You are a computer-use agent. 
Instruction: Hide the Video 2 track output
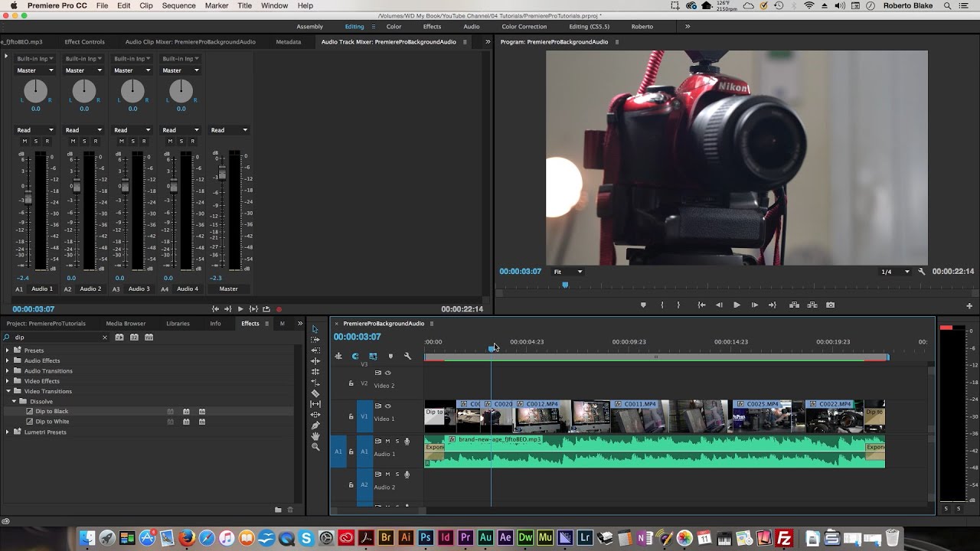(x=387, y=373)
